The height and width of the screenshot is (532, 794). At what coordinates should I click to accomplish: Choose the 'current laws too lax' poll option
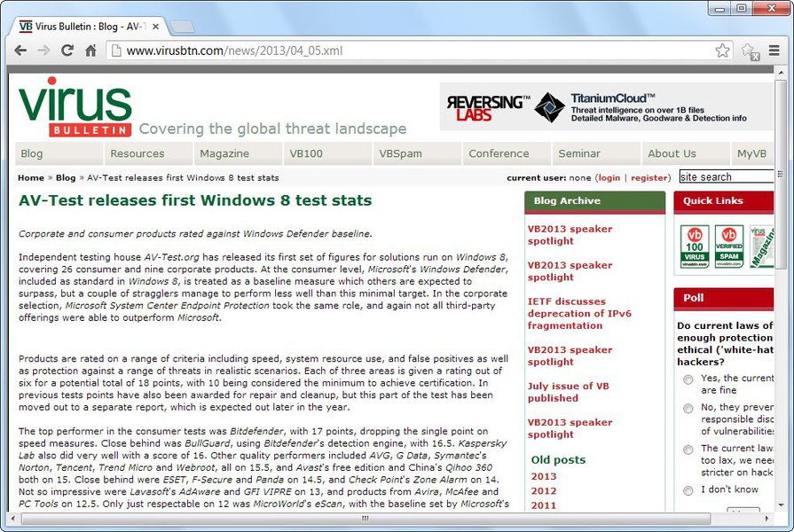(x=688, y=450)
